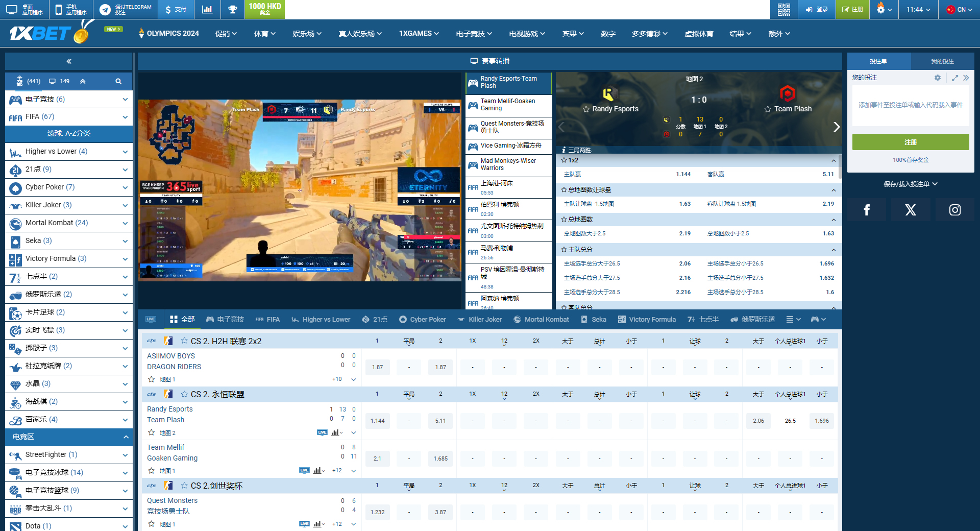This screenshot has width=980, height=531.
Task: Click the LIVE filter icon in sports bar
Action: [x=151, y=319]
